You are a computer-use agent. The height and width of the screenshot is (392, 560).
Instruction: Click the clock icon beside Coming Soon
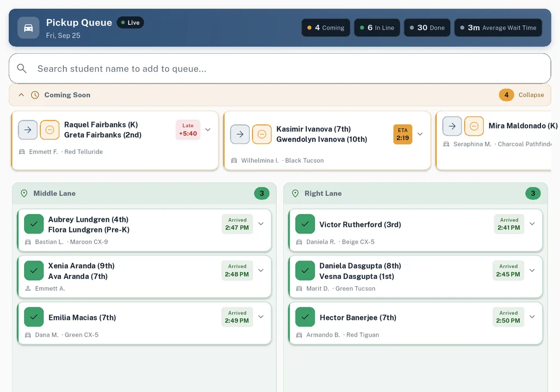[x=35, y=95]
